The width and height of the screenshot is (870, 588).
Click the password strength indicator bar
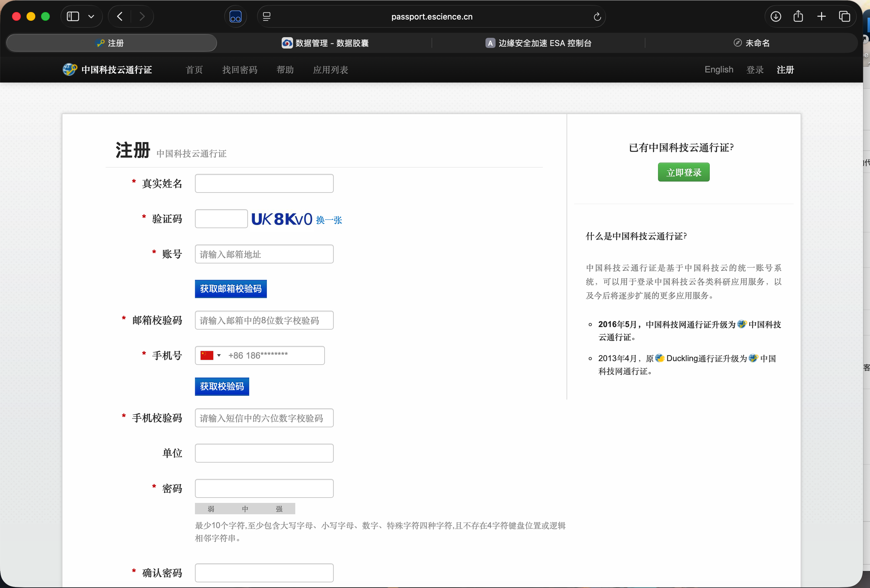click(245, 509)
